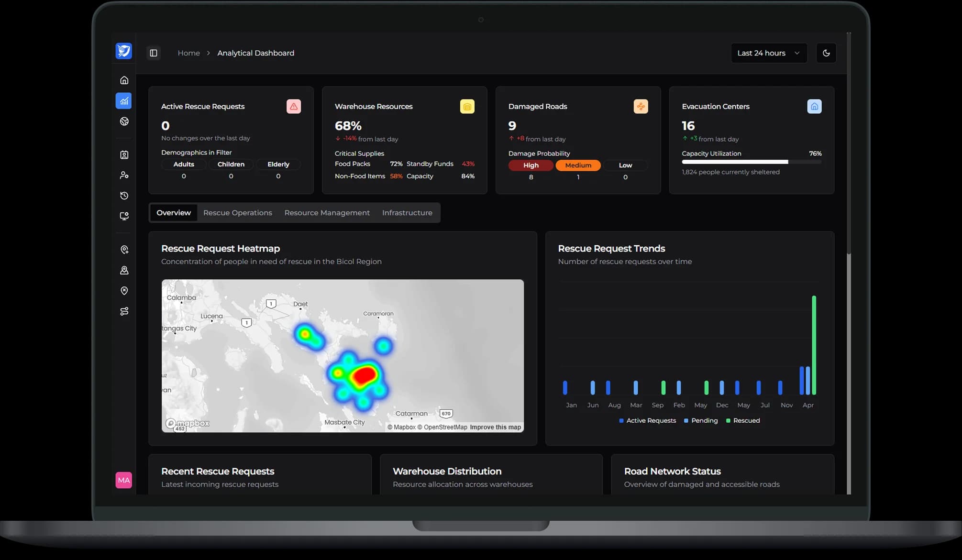Click the contact badge sidebar icon

coord(124,154)
